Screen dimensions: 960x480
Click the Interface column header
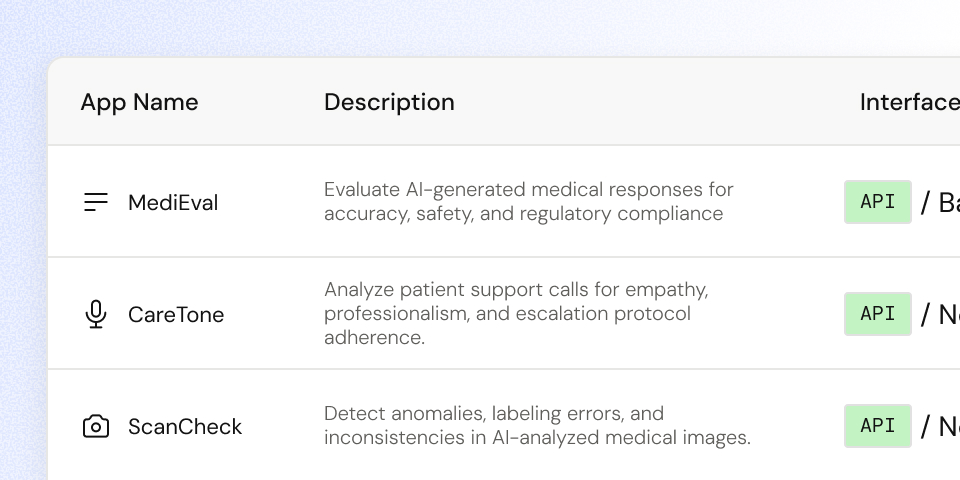[910, 102]
